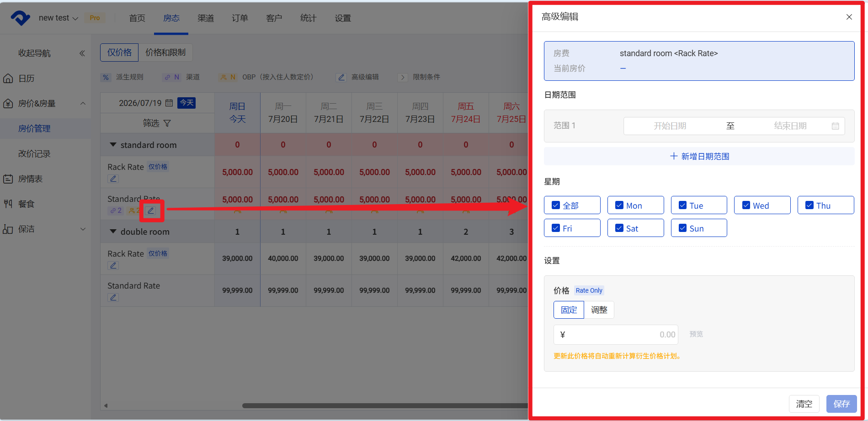The image size is (868, 421).
Task: Uncheck the Tue checkbox
Action: pyautogui.click(x=682, y=205)
